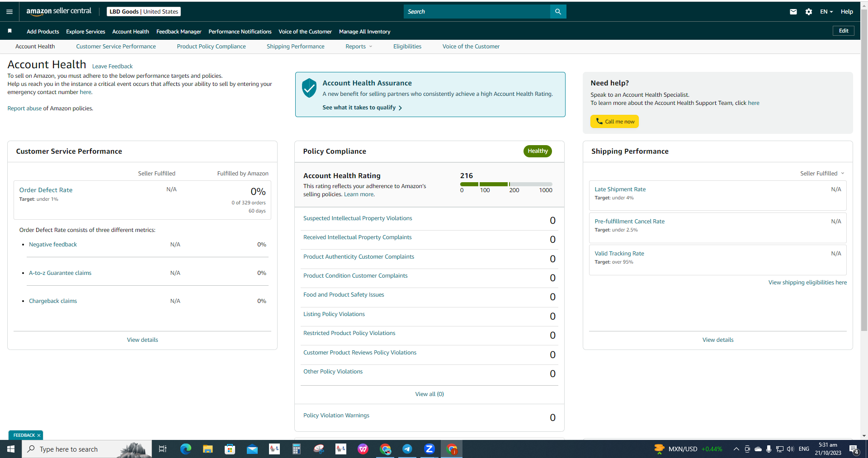Click into the top Search field
This screenshot has width=868, height=458.
(x=477, y=12)
